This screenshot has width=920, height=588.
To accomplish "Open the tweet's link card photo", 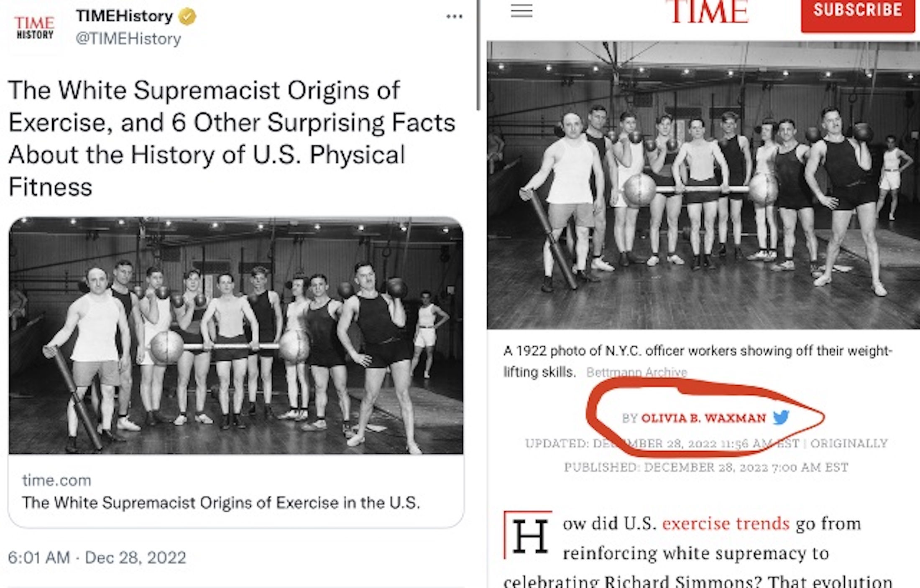I will [236, 335].
